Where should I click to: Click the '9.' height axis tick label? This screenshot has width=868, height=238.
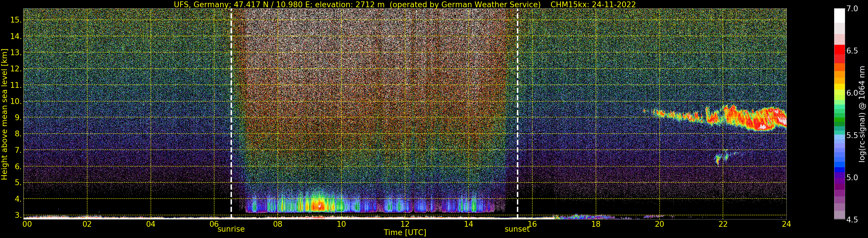[18, 118]
